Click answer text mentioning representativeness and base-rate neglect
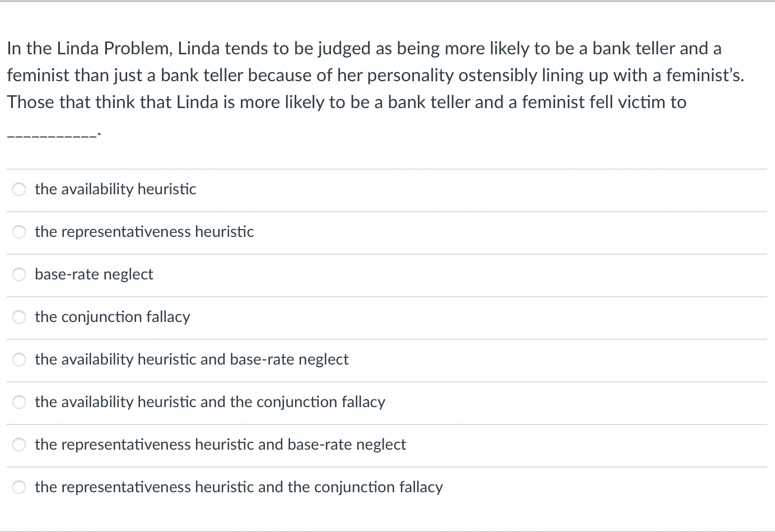 pos(220,444)
